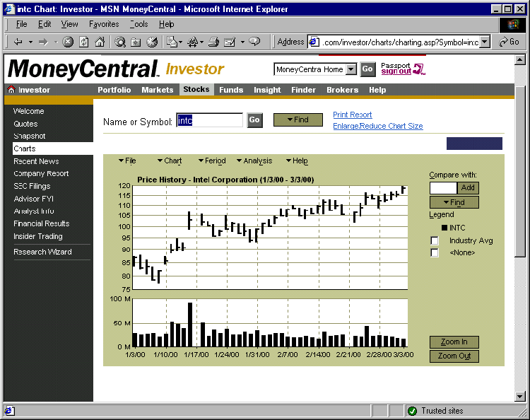Toggle the Industry Avg checkbox
Screen dimensions: 530x420
pyautogui.click(x=435, y=240)
